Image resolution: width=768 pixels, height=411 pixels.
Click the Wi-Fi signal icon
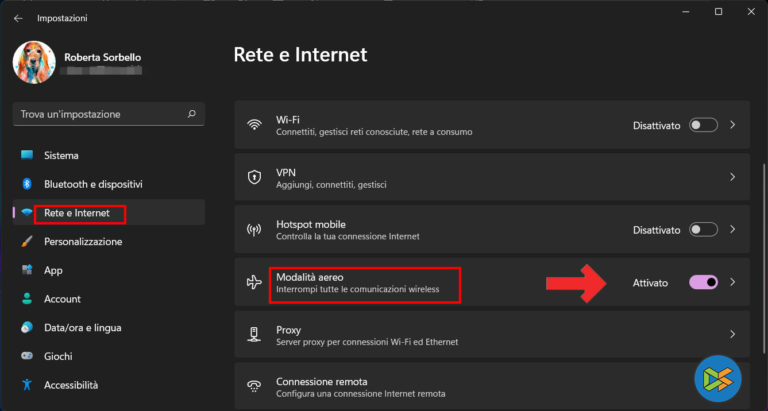[254, 125]
